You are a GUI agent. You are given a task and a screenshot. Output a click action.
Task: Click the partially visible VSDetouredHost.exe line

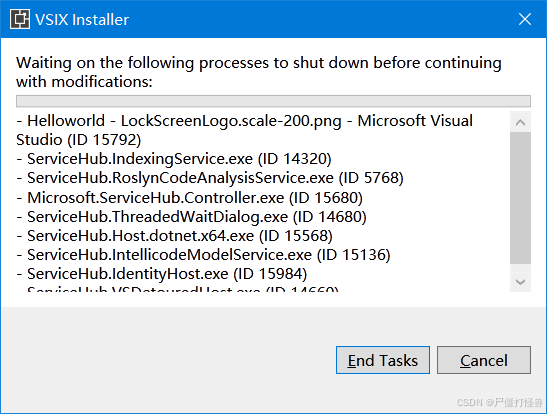[x=178, y=288]
